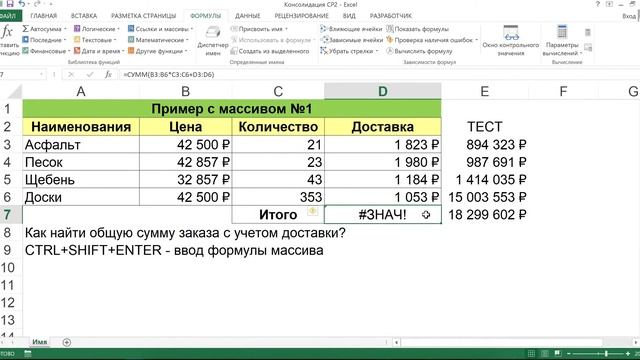
Task: Select cell with quantity 353
Action: click(x=278, y=197)
